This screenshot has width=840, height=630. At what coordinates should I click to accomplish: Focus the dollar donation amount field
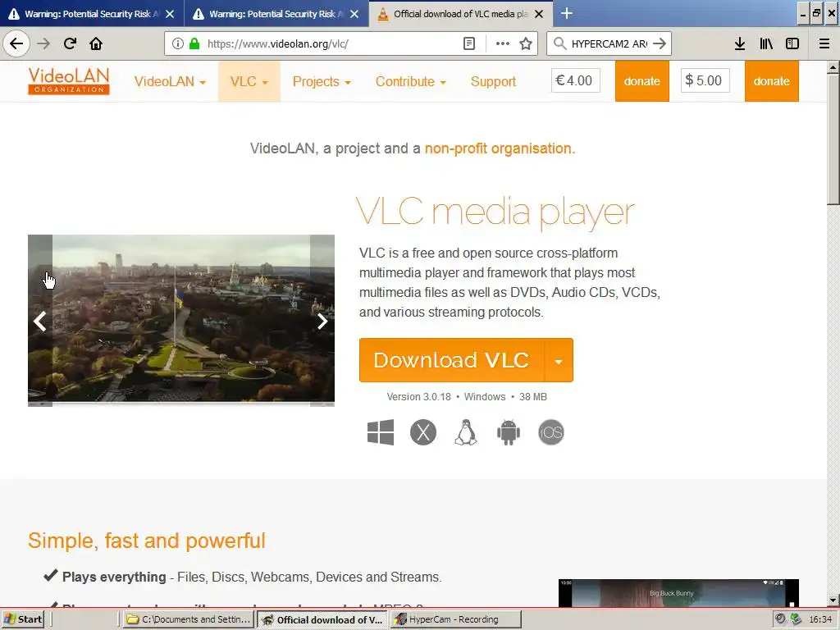[x=705, y=80]
